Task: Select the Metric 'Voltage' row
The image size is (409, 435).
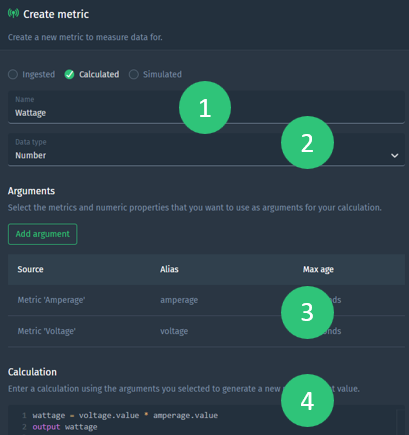Action: pos(206,331)
